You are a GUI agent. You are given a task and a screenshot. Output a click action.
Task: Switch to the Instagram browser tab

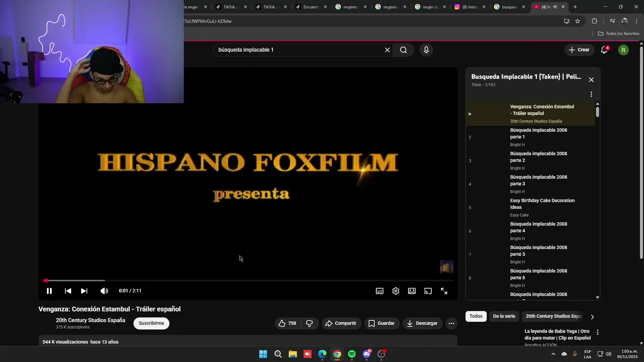click(x=471, y=7)
